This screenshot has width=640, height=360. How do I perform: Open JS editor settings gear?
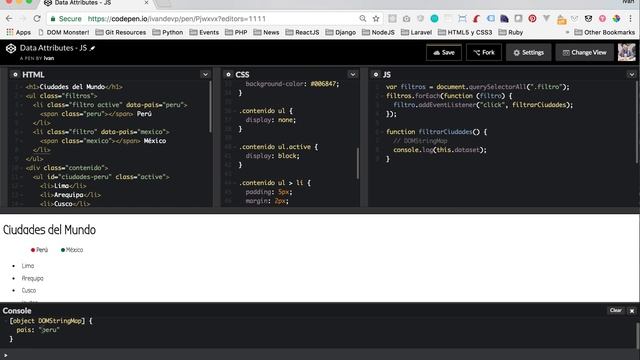coord(376,75)
